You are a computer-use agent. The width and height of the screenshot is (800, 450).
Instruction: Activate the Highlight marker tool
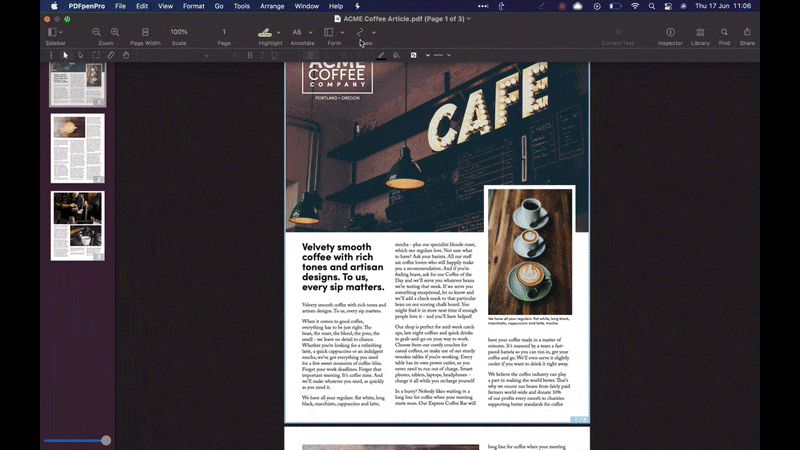(265, 33)
